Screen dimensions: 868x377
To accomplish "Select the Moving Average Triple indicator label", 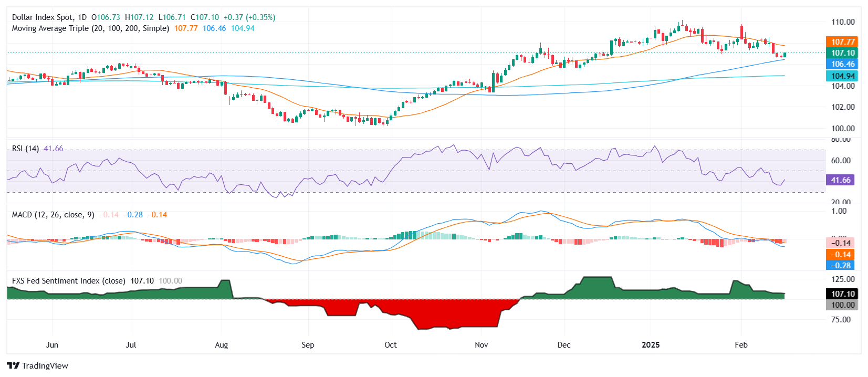I will (x=90, y=28).
